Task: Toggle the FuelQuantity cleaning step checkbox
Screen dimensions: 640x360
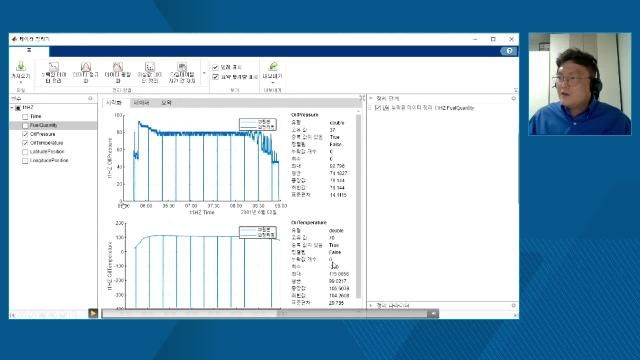Action: click(378, 108)
